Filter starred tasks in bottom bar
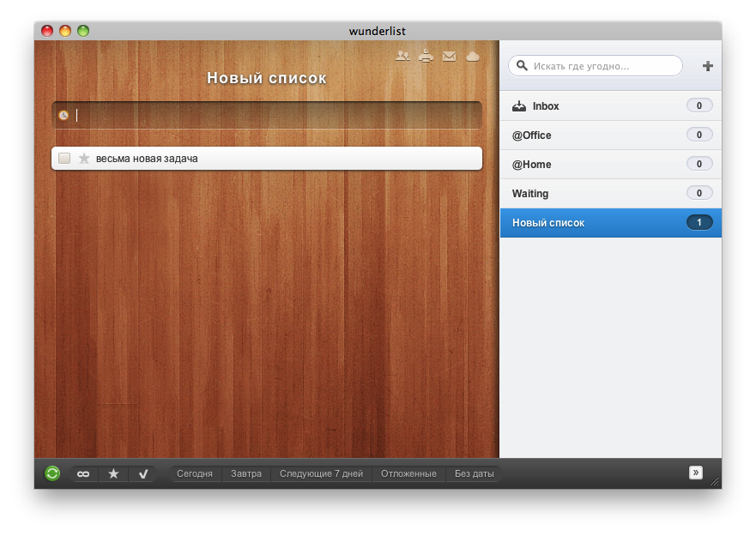The image size is (756, 536). click(113, 473)
